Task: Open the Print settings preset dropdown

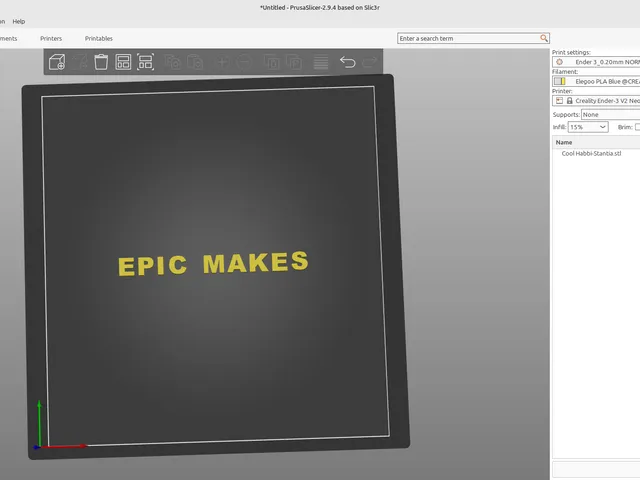Action: (x=596, y=62)
